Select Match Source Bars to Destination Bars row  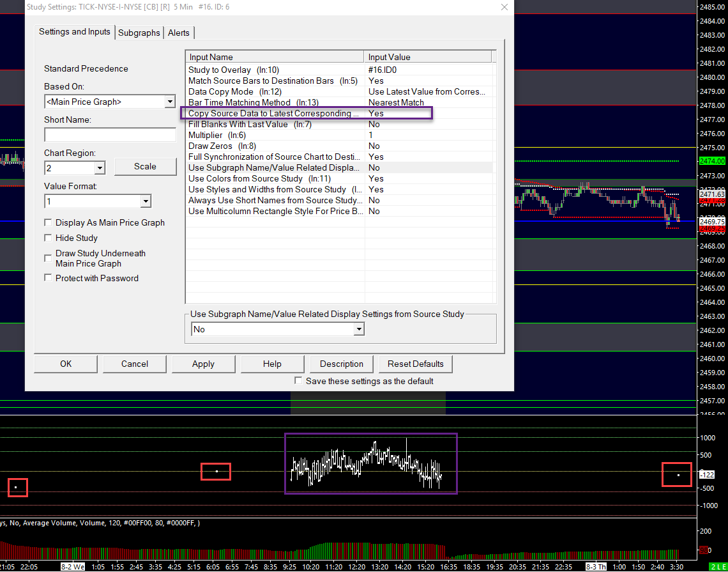(339, 81)
